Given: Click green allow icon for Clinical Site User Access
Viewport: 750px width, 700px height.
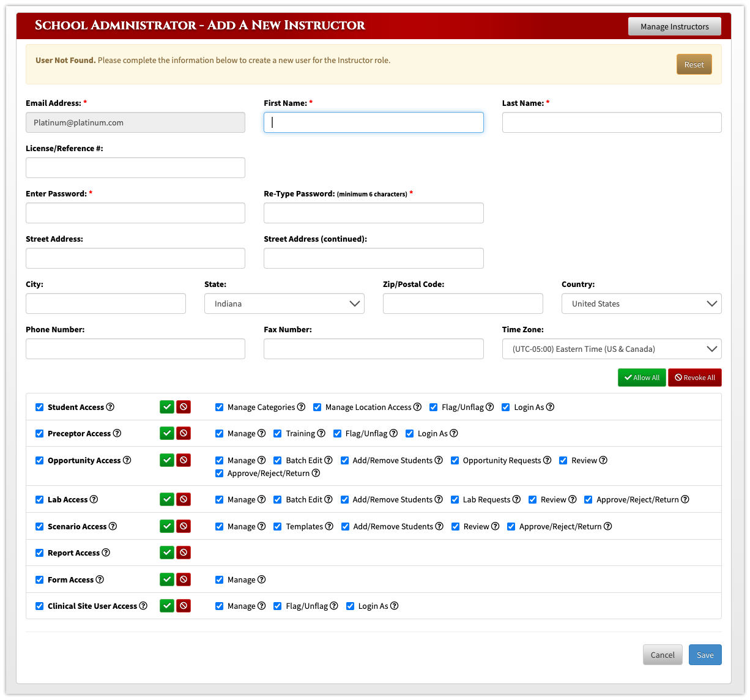Looking at the screenshot, I should [167, 606].
